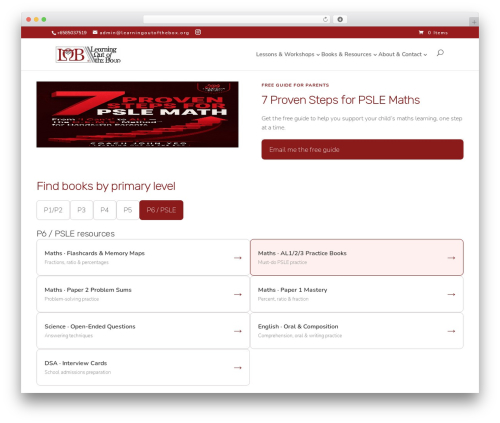Image resolution: width=500 pixels, height=423 pixels.
Task: Select the P3 level tab
Action: [82, 210]
